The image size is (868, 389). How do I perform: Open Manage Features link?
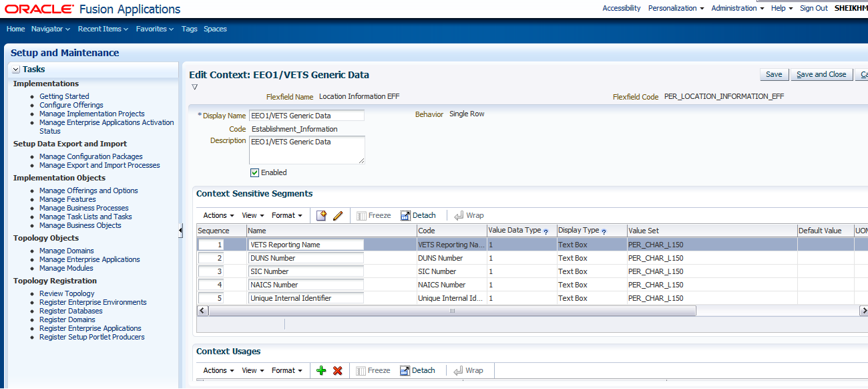point(67,199)
